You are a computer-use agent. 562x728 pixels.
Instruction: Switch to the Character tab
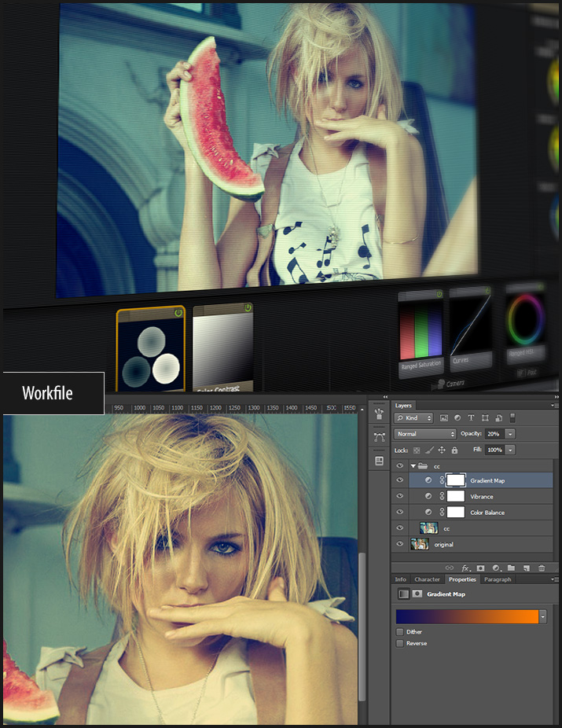(x=427, y=579)
